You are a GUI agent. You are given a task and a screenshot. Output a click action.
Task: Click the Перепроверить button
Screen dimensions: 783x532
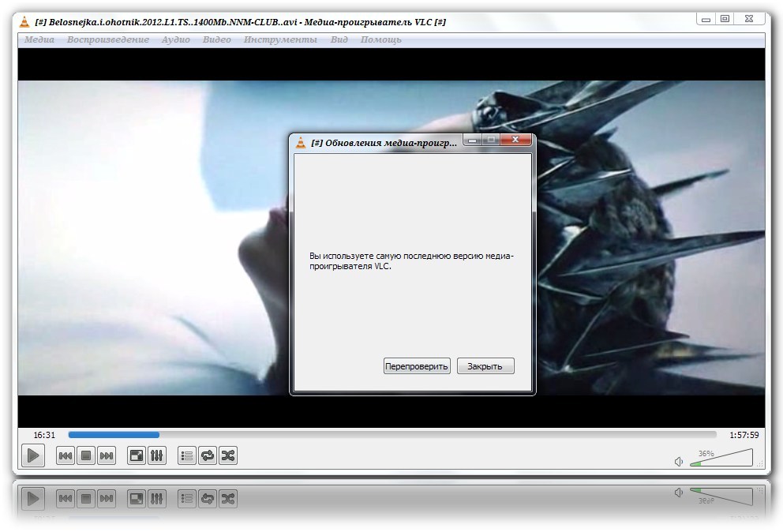coord(417,366)
